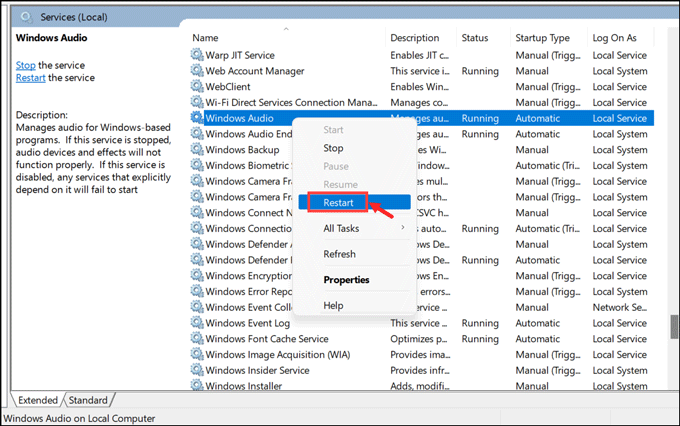The width and height of the screenshot is (680, 426).
Task: Click 'Enables JIT c...' description of Warp JIT
Action: [x=419, y=55]
